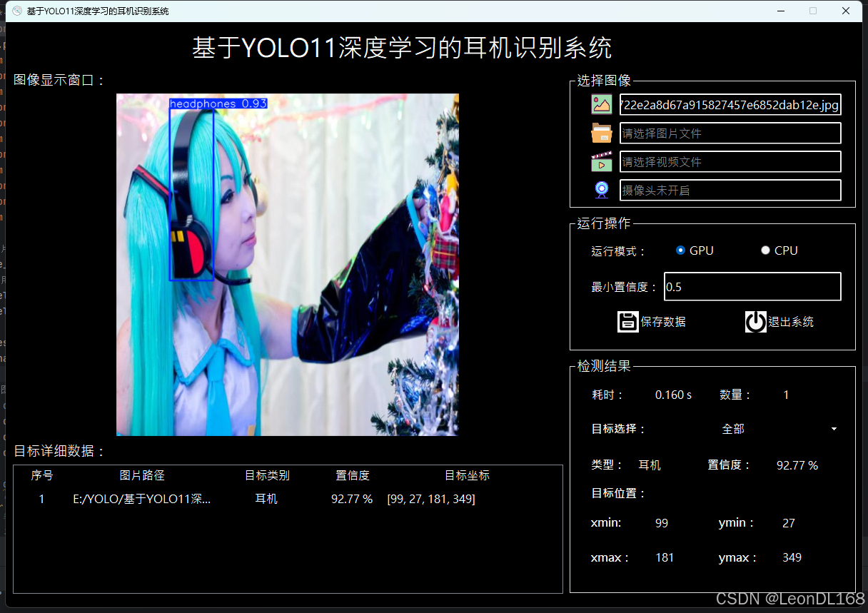
Task: Click the 类型 value 耳机 in results panel
Action: tap(650, 465)
